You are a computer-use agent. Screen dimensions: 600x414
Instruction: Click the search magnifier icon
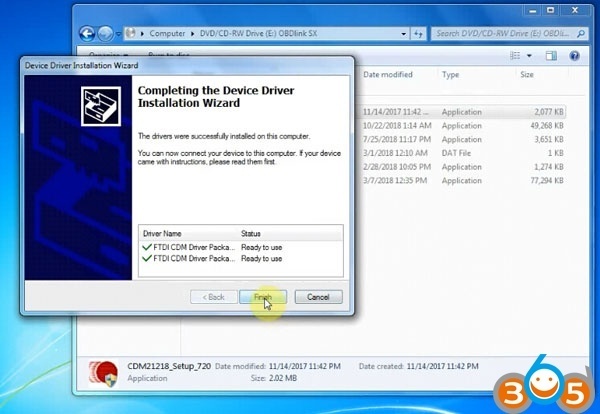581,34
